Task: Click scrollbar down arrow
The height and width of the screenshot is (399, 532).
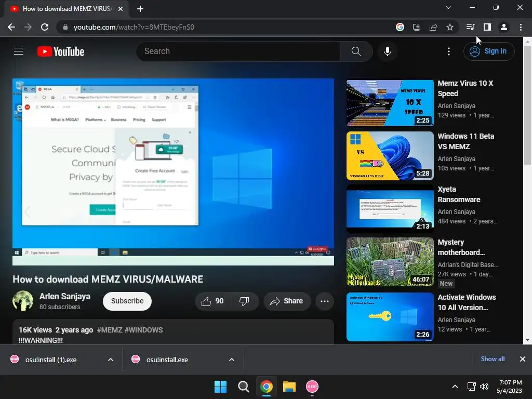Action: pyautogui.click(x=528, y=340)
